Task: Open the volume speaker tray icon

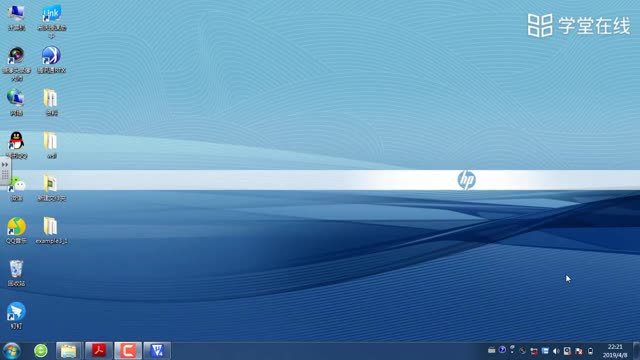Action: (556, 351)
